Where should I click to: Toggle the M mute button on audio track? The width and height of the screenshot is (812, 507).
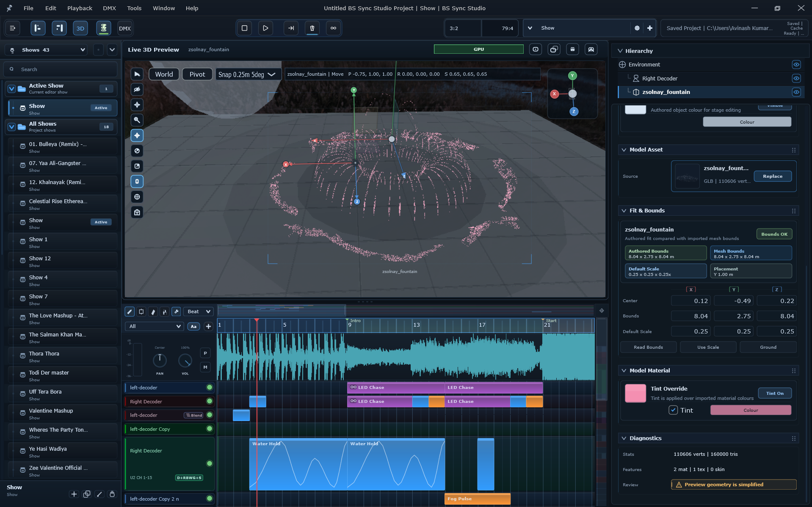click(205, 367)
